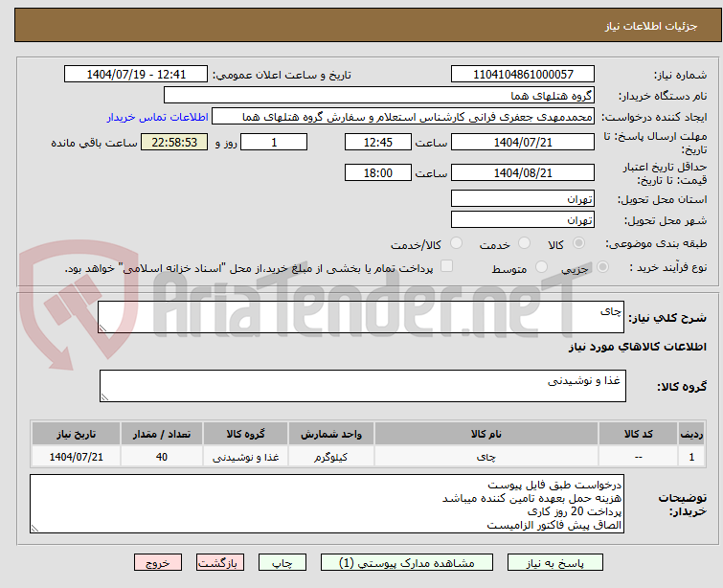723x588 pixels.
Task: Click the پاسخ به نیاز button
Action: tap(555, 563)
